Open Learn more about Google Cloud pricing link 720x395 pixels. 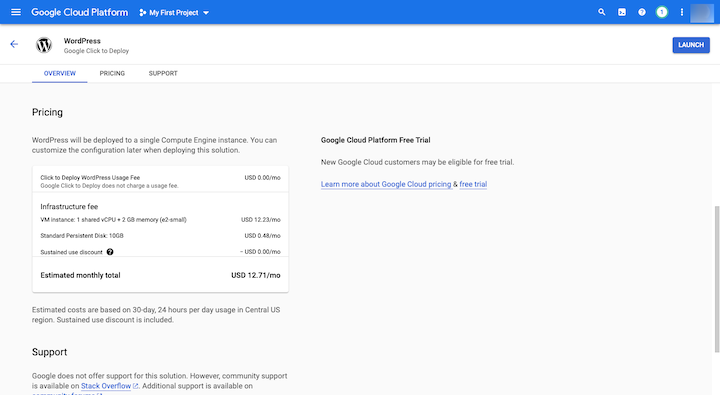pyautogui.click(x=386, y=184)
